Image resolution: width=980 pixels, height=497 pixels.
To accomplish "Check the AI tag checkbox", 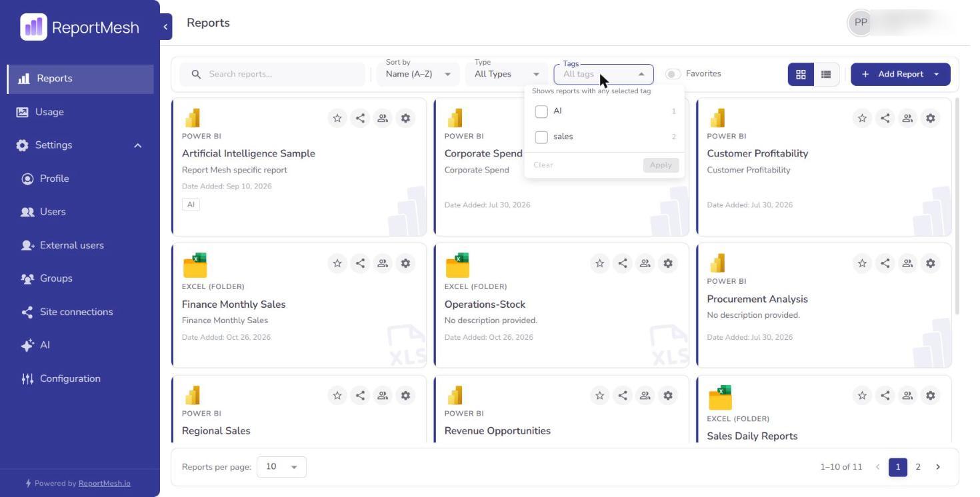I will click(541, 111).
